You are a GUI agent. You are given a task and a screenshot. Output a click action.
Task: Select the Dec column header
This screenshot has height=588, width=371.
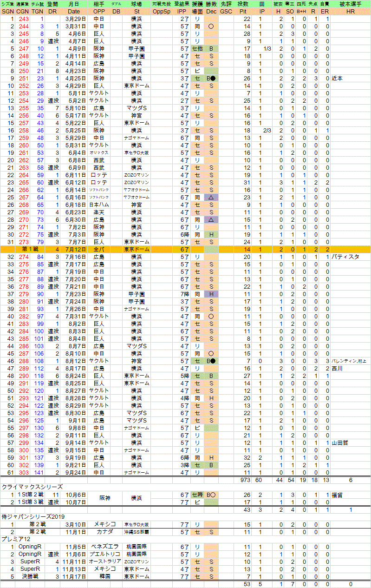211,11
